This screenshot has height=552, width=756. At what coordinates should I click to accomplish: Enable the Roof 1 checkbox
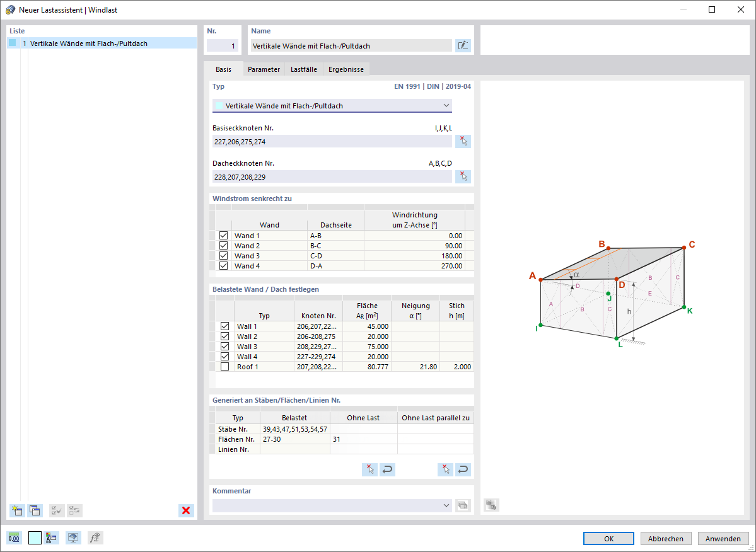[x=224, y=367]
